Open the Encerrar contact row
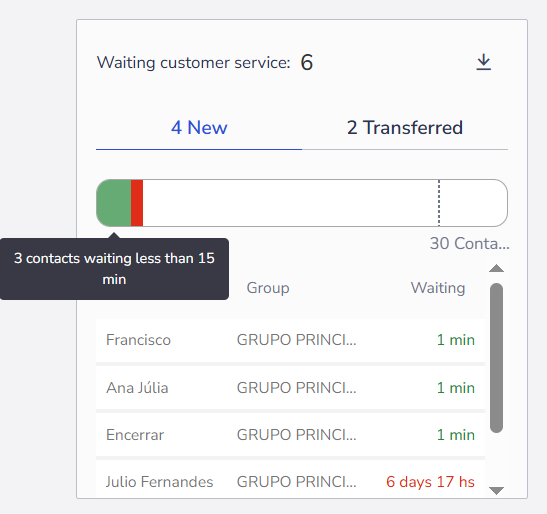The height and width of the screenshot is (514, 547). (290, 435)
